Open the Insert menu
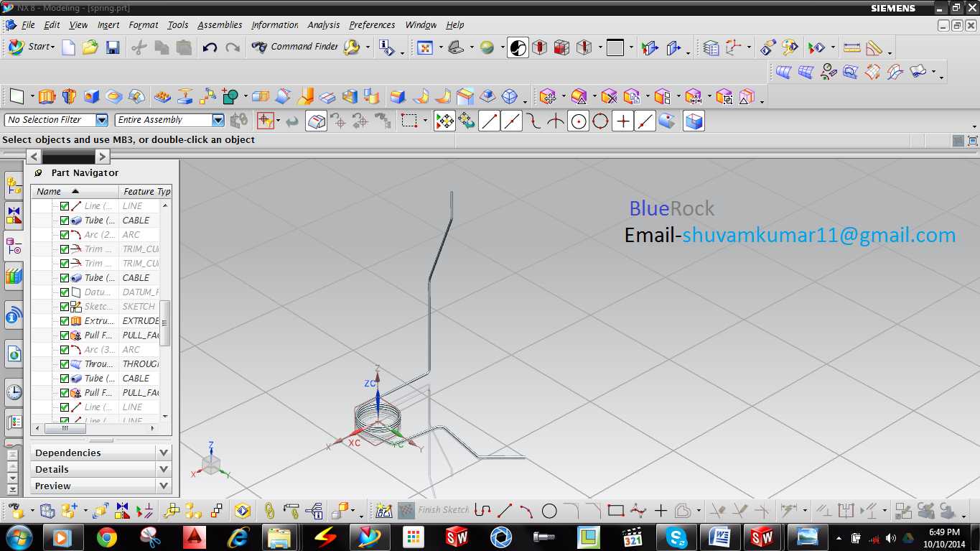 tap(108, 24)
